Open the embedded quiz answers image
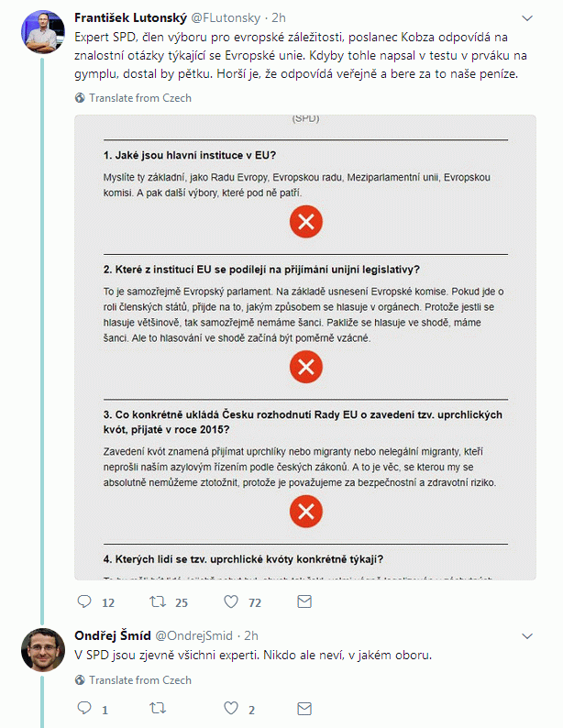563x728 pixels. click(305, 347)
